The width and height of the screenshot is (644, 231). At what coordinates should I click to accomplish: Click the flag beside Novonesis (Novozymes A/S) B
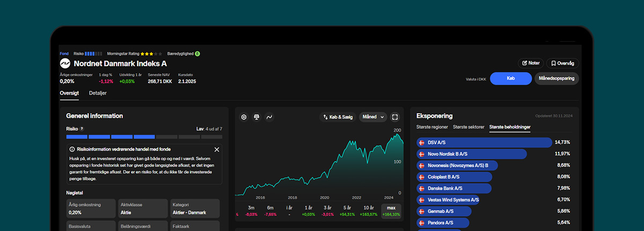pyautogui.click(x=421, y=165)
